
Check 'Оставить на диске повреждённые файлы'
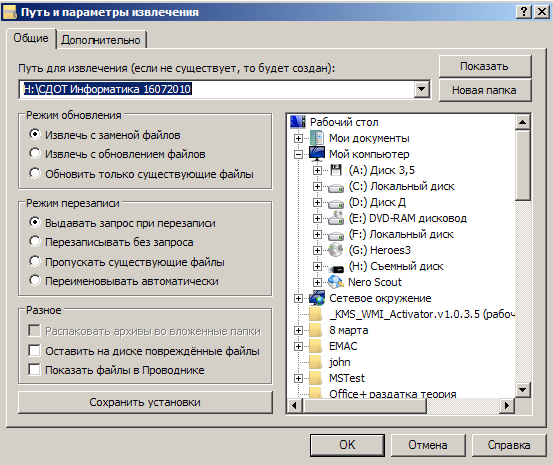34,351
